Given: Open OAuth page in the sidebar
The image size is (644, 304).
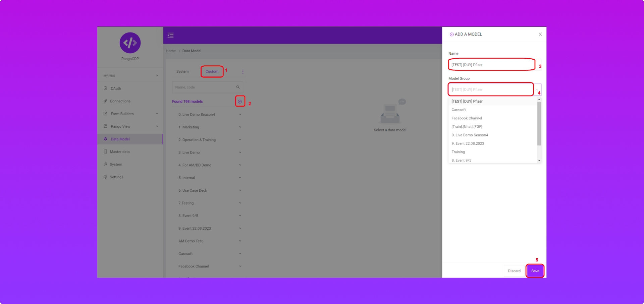Looking at the screenshot, I should (116, 88).
